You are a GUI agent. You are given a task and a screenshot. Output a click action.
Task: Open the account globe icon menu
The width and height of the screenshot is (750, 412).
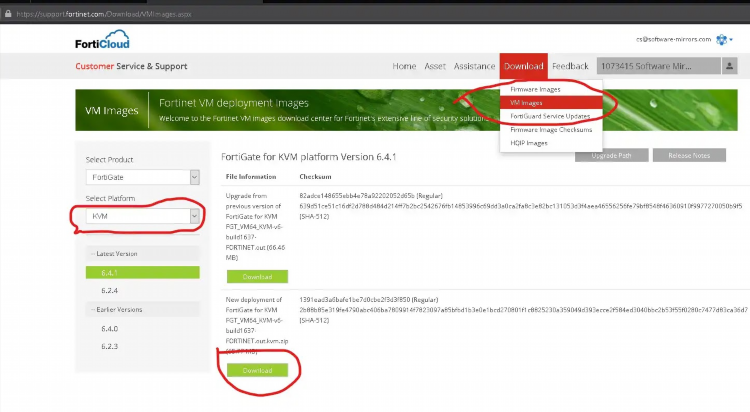(x=722, y=39)
